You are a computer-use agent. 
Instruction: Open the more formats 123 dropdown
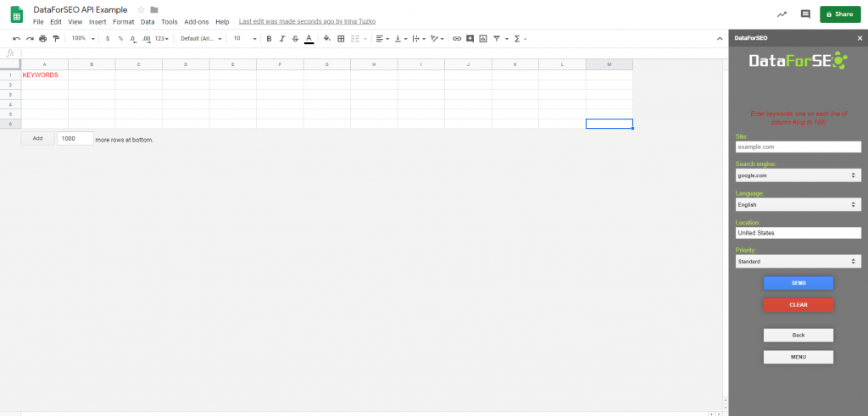coord(162,39)
